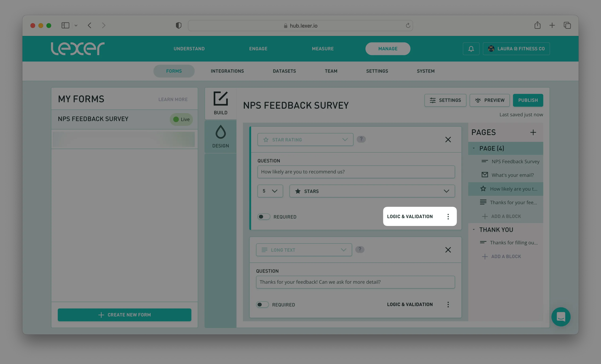Open the Build pencil icon tab
Screen dimensions: 601x364
[221, 103]
